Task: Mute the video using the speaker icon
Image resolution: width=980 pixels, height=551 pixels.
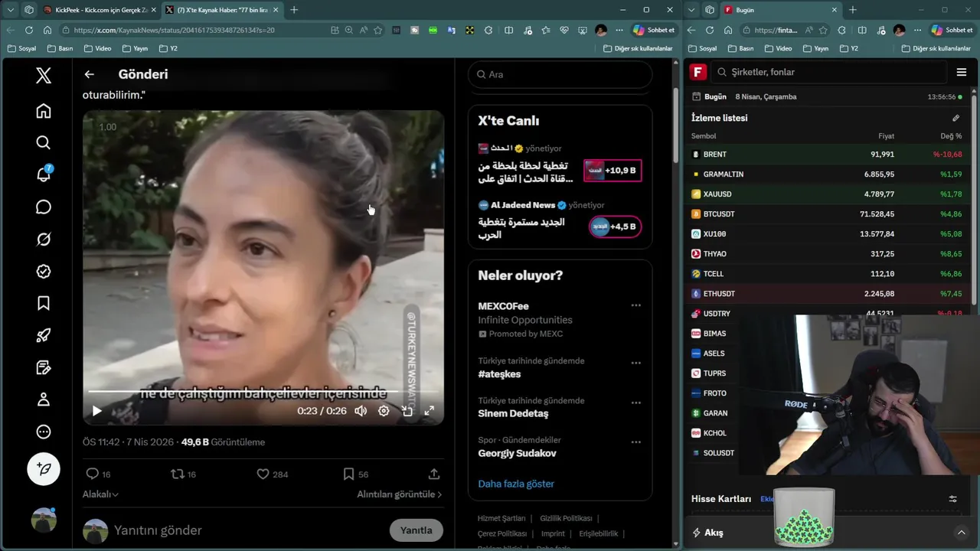Action: tap(361, 411)
